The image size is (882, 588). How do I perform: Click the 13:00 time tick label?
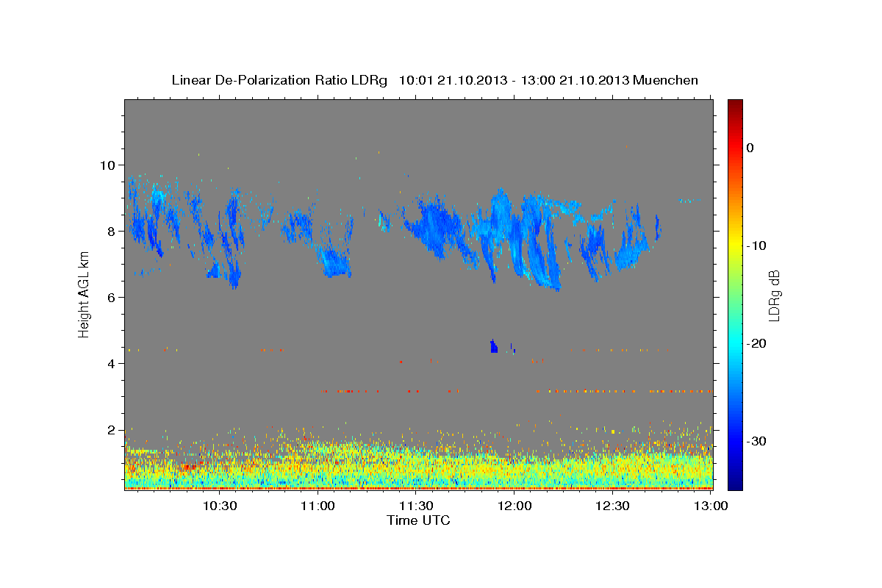pos(711,506)
